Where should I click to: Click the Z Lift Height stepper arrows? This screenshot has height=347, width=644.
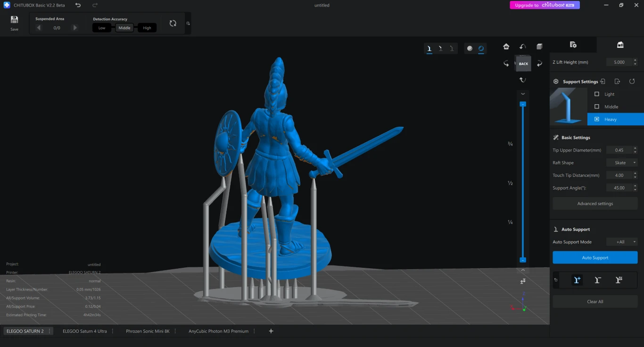coord(635,62)
